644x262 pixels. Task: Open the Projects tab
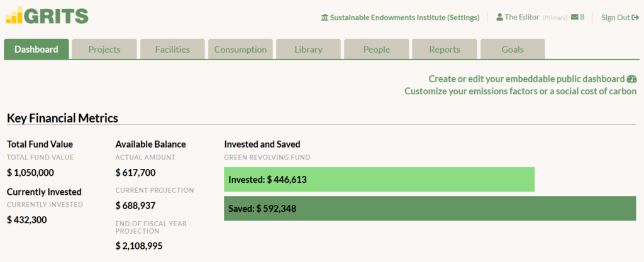click(104, 50)
